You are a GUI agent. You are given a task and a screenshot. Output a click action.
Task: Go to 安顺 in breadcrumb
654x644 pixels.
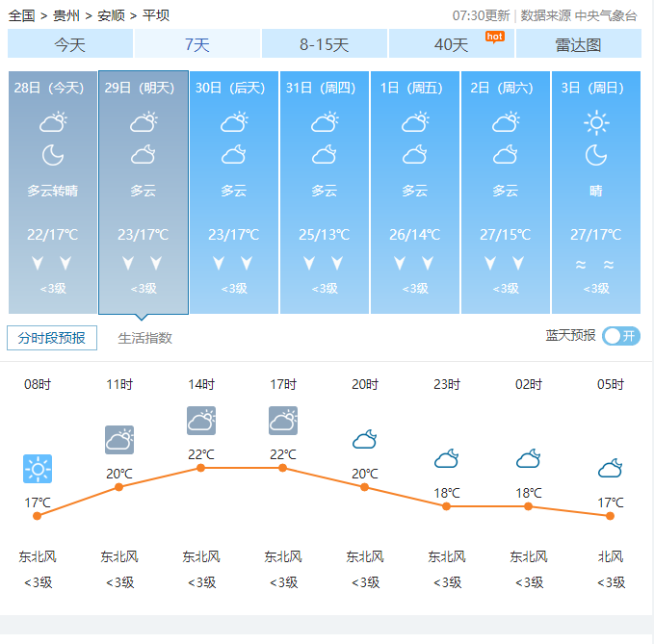(x=111, y=15)
